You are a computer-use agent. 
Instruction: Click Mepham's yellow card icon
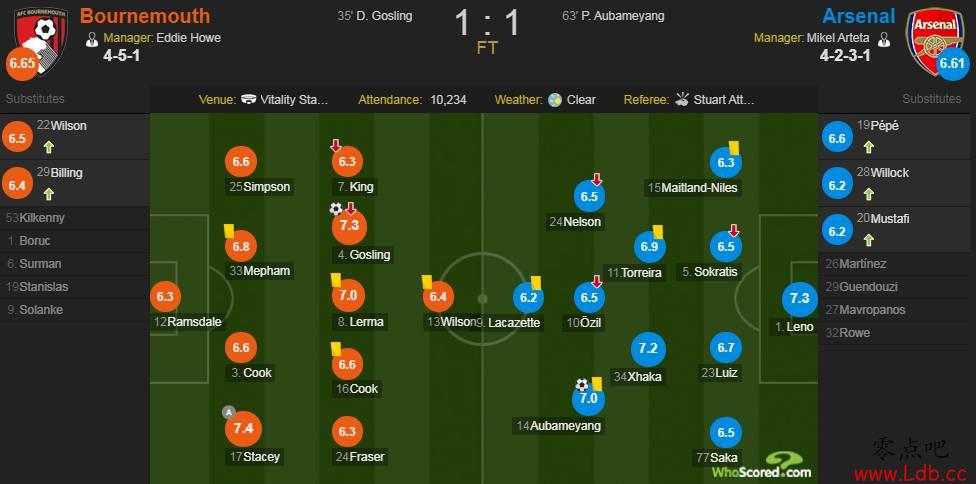point(228,231)
